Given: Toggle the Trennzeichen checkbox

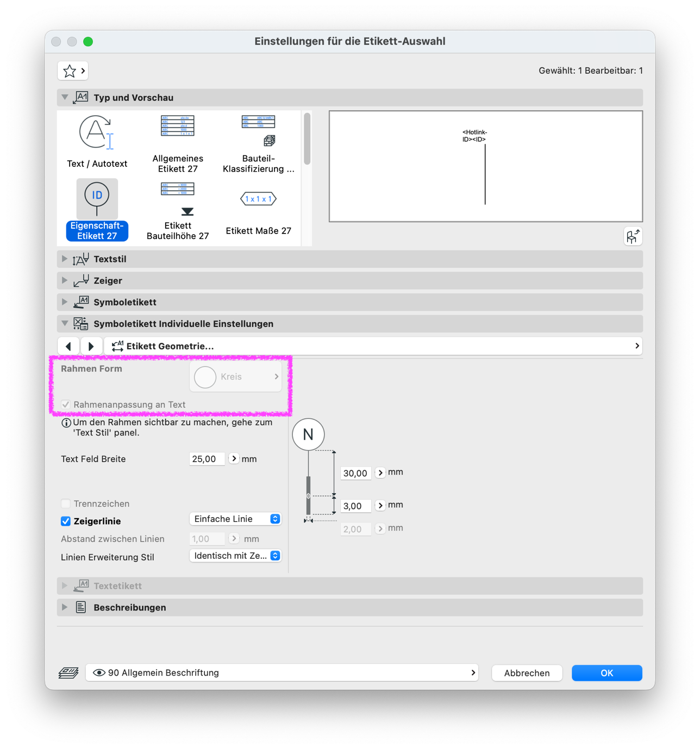Looking at the screenshot, I should [x=66, y=503].
